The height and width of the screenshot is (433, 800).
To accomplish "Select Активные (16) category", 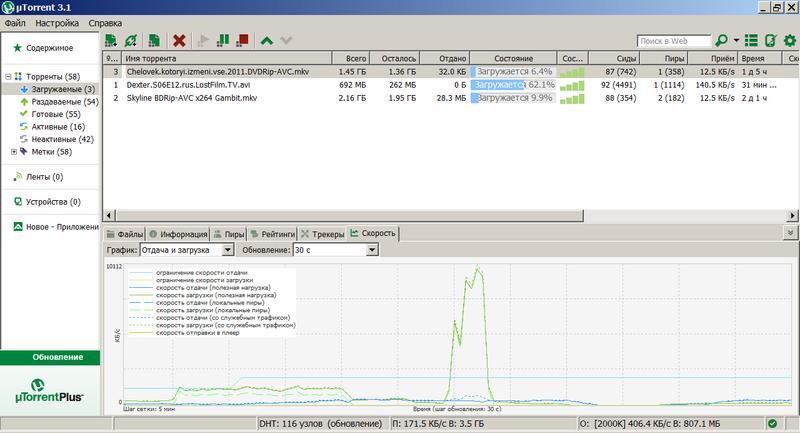I will pyautogui.click(x=58, y=126).
